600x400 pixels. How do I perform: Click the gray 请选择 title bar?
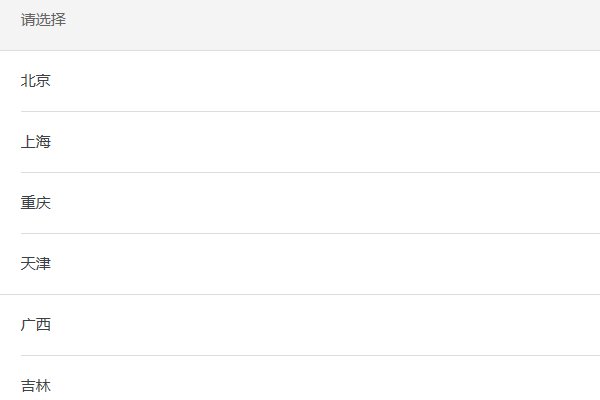coord(300,24)
